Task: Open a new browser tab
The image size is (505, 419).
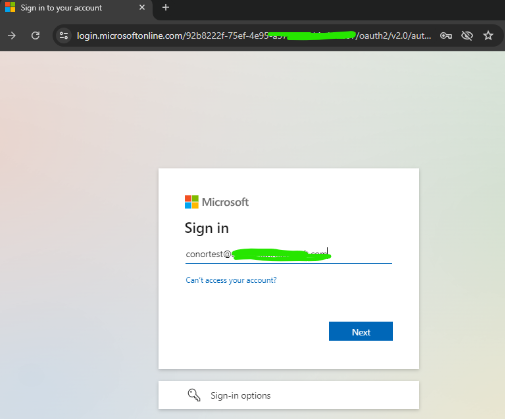Action: (x=165, y=7)
